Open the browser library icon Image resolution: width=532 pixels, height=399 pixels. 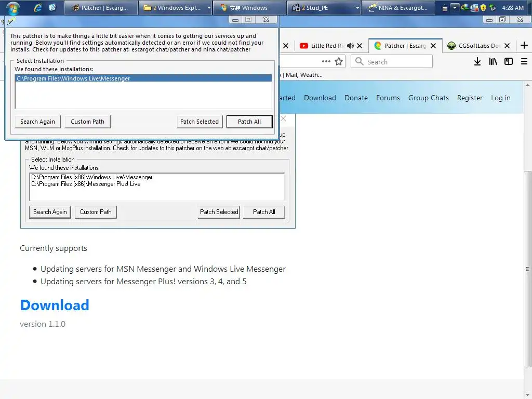coord(493,61)
